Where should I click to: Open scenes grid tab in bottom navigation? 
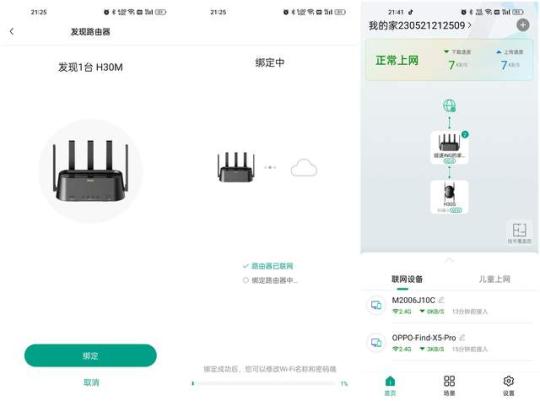tap(449, 385)
